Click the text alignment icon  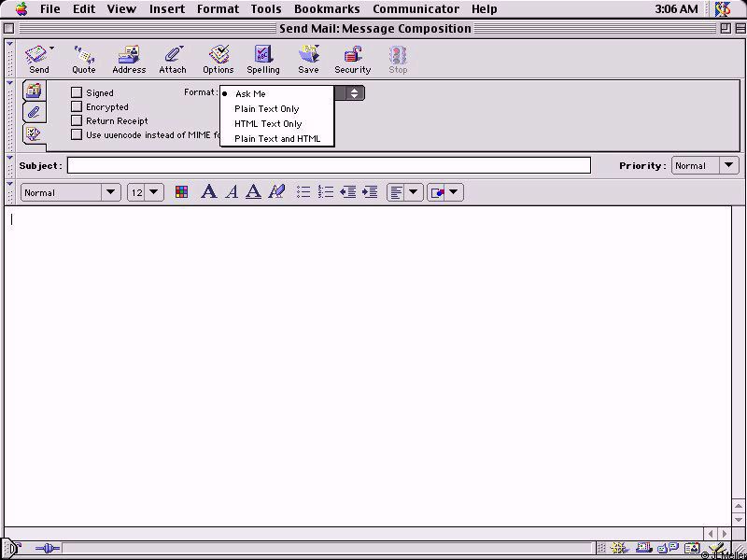[x=396, y=192]
